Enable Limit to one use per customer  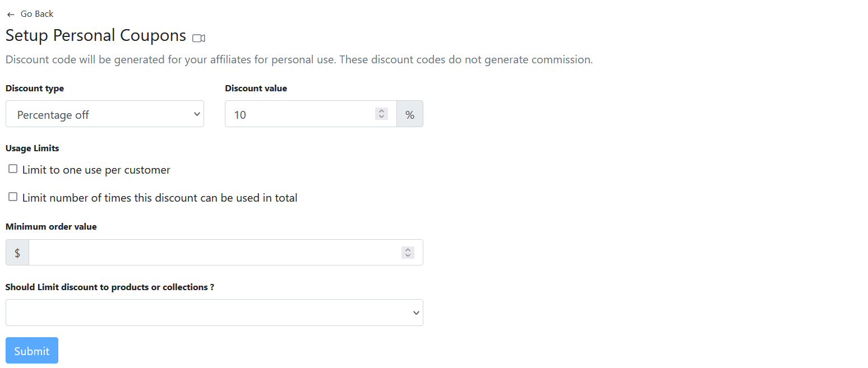point(13,169)
